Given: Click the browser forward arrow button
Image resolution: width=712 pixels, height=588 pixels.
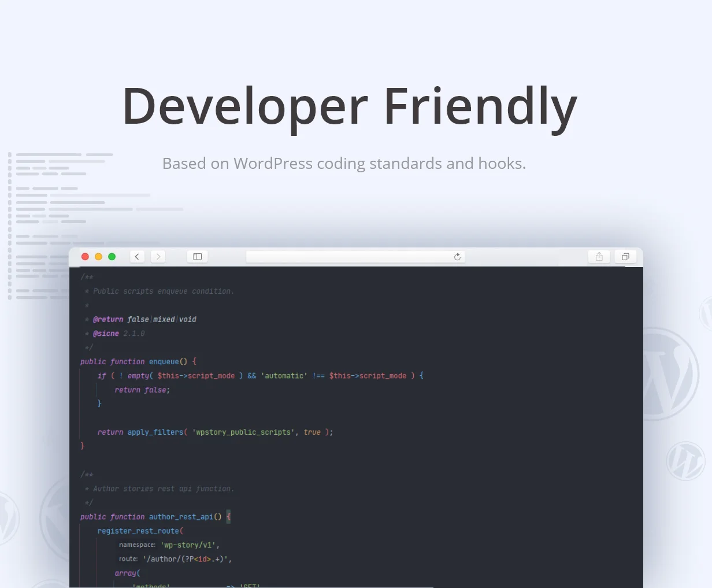Looking at the screenshot, I should pyautogui.click(x=158, y=257).
